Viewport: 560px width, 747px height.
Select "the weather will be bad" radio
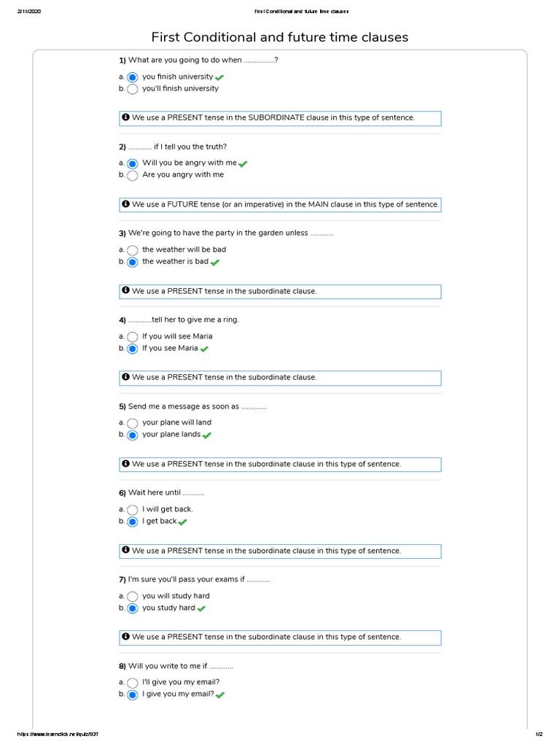click(132, 250)
